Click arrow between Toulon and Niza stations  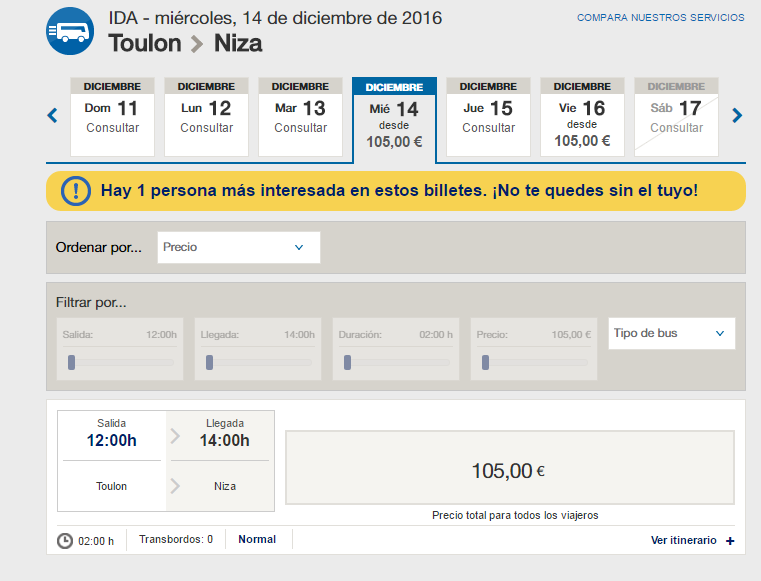pyautogui.click(x=176, y=486)
